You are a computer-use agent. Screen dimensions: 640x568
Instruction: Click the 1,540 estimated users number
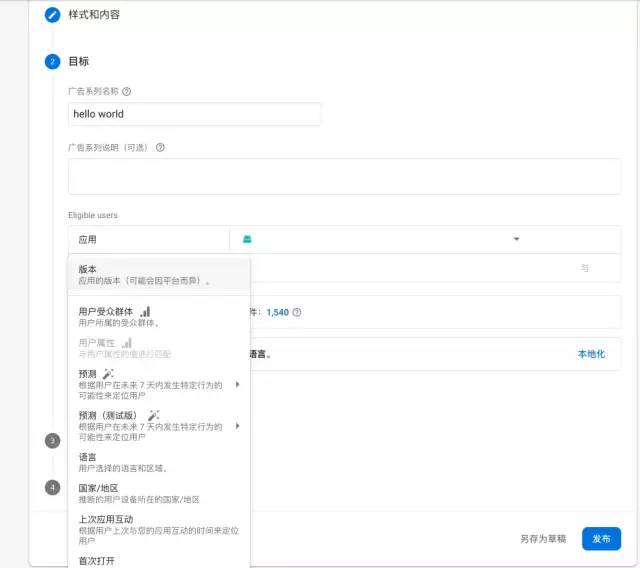[278, 312]
